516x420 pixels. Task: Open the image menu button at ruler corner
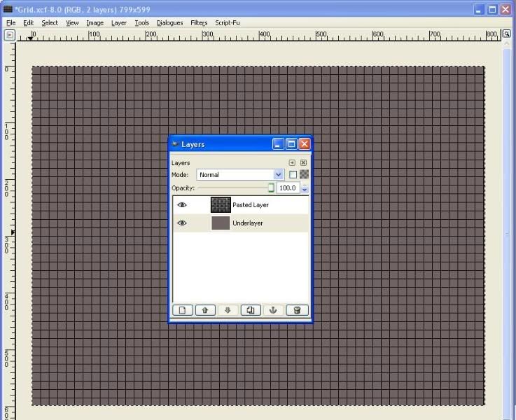(10, 34)
